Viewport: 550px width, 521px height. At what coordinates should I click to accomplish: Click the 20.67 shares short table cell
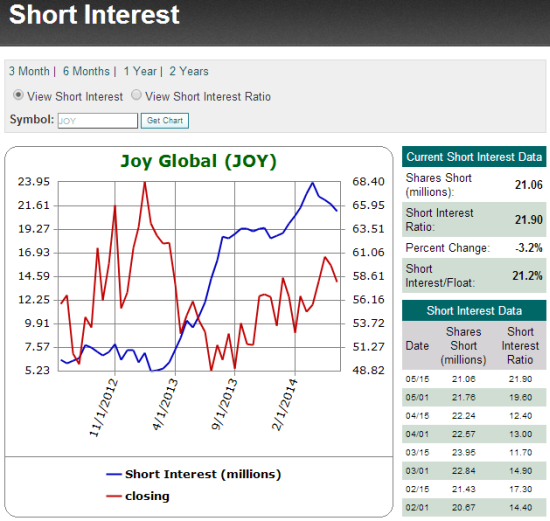[x=463, y=507]
